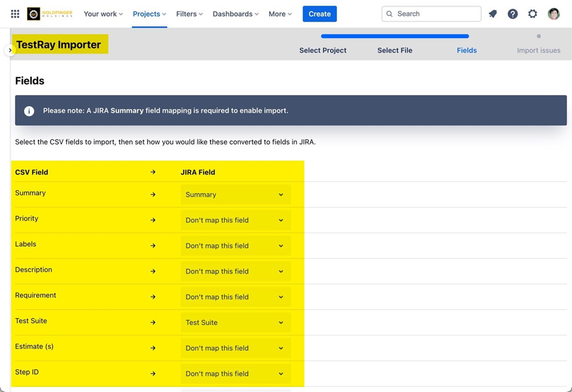Open the Dashboards menu
Viewport: 572px width, 392px height.
point(235,14)
